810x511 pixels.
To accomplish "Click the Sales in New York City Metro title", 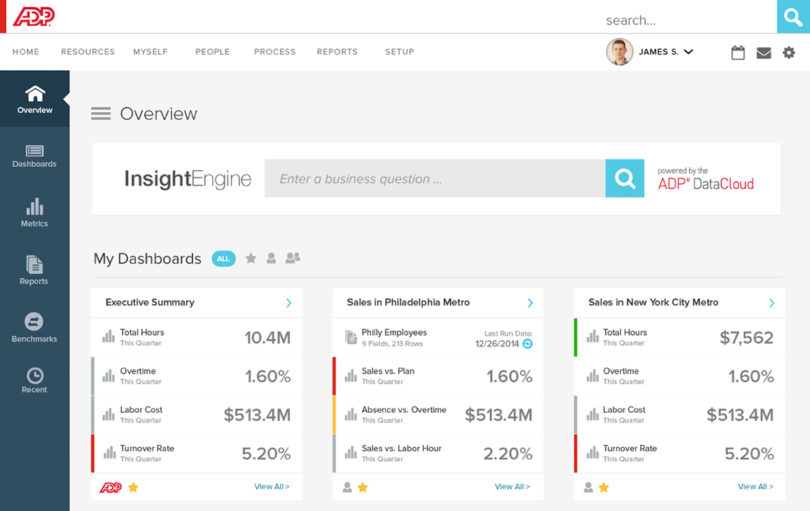I will click(x=653, y=302).
